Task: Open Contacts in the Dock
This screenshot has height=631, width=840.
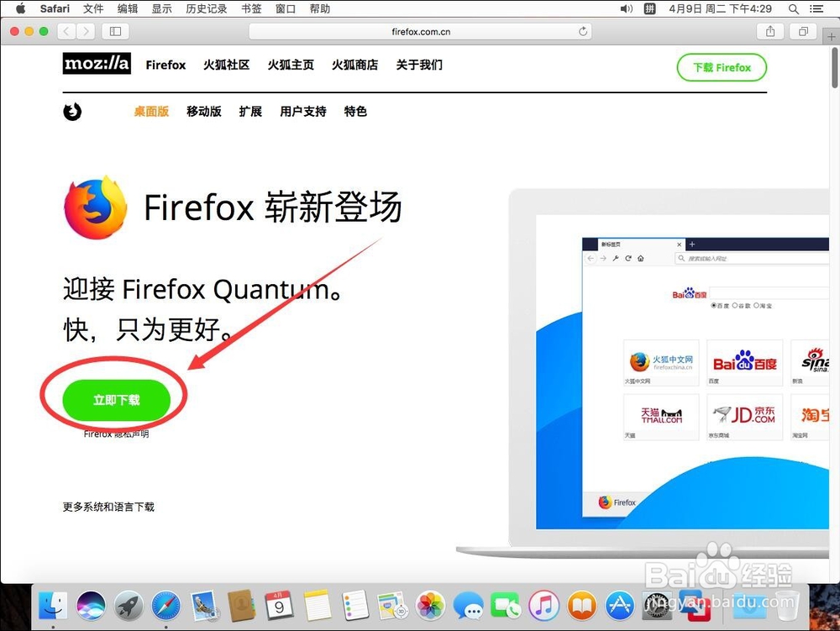Action: 242,606
